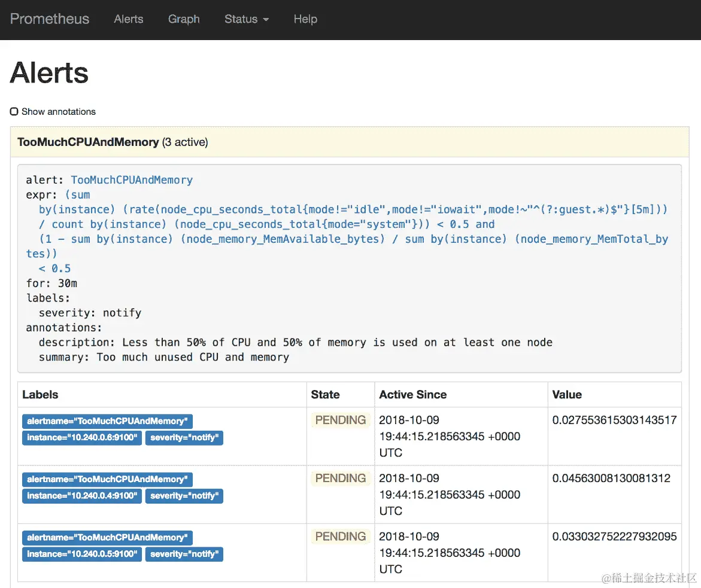Click the instance="10.240.0.6:9100" label badge

coord(82,438)
